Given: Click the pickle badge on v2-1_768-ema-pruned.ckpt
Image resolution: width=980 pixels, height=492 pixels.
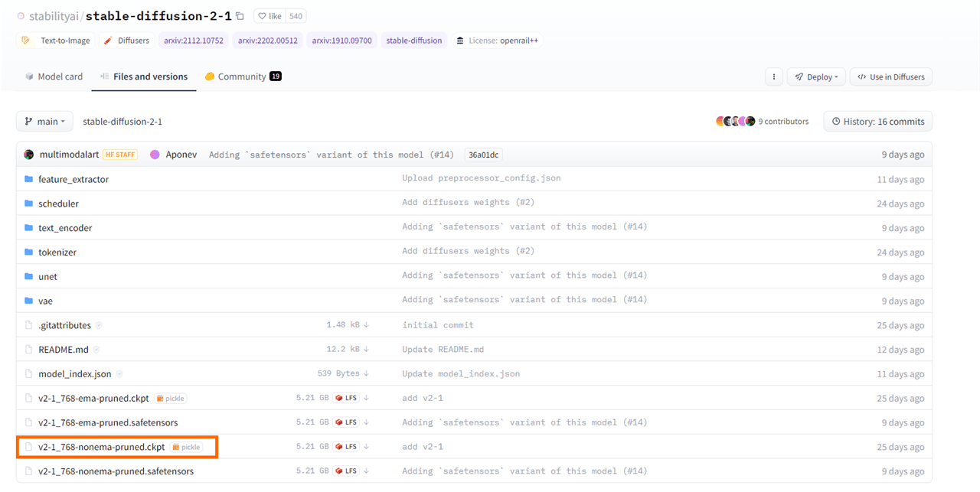Looking at the screenshot, I should coord(171,398).
